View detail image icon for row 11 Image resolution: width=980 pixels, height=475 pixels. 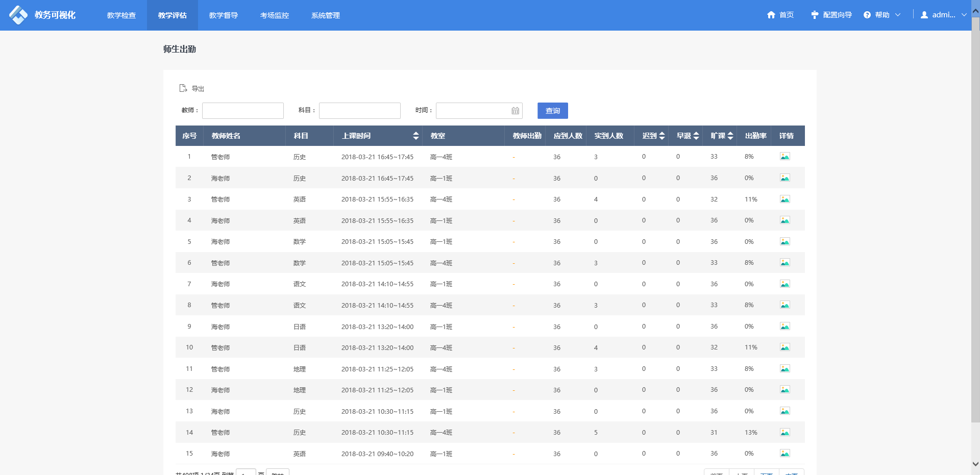785,369
